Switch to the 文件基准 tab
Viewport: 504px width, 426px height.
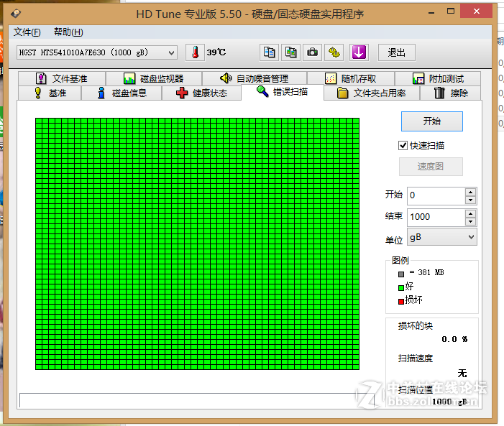coord(62,79)
